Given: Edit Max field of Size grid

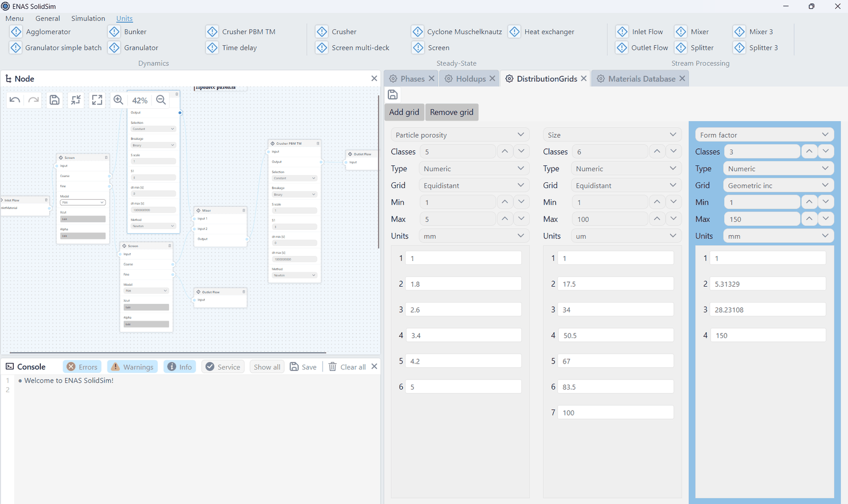Looking at the screenshot, I should coord(609,219).
